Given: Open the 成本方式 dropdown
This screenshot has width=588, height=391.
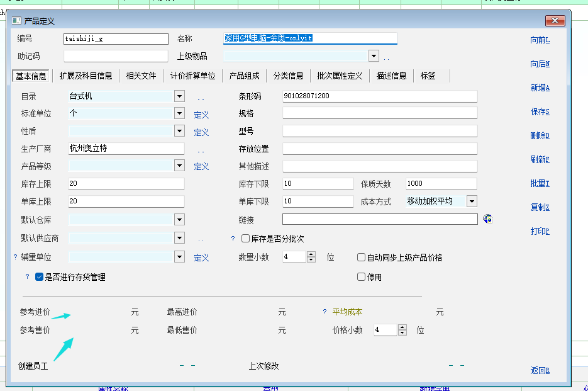Looking at the screenshot, I should (471, 201).
